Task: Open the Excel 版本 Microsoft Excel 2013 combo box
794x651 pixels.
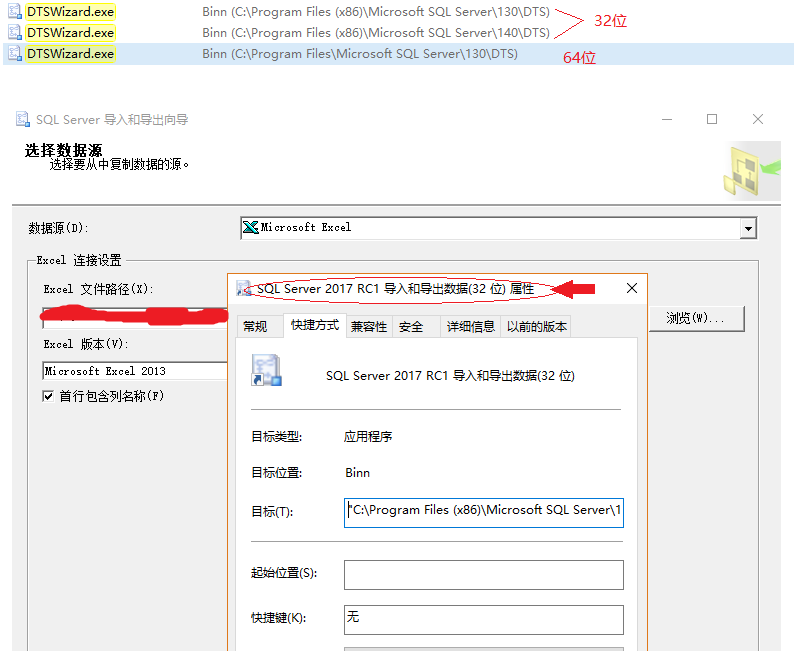Action: 136,371
